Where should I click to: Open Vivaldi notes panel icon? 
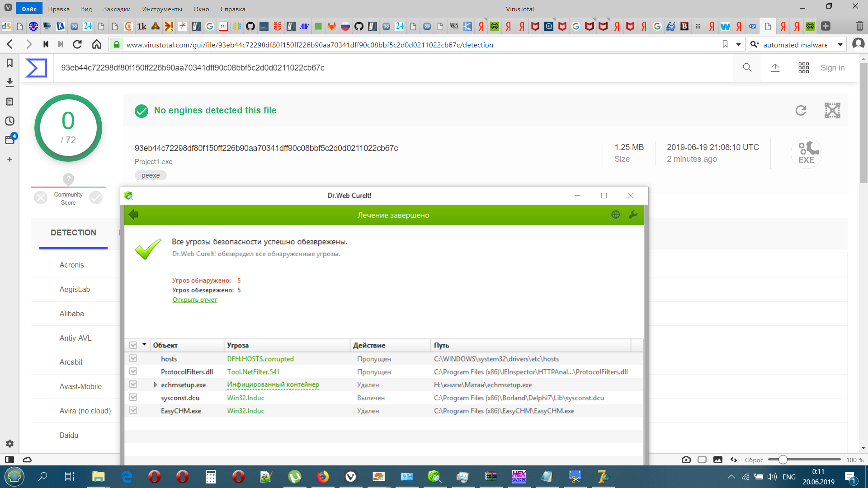(9, 102)
